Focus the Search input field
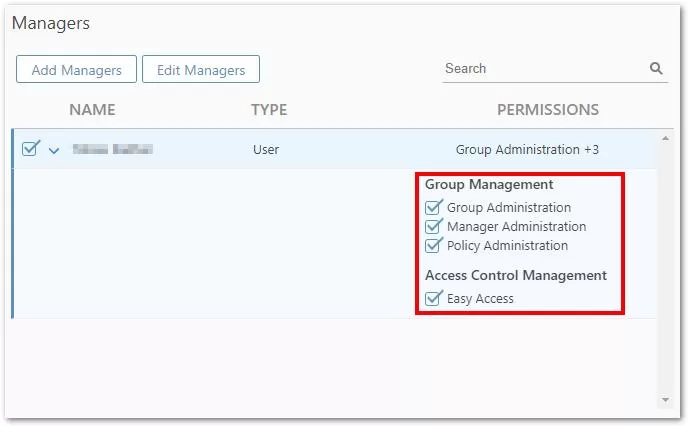689x427 pixels. 540,69
